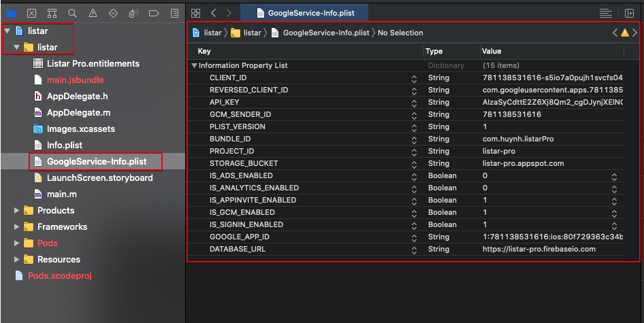Viewport: 644px width, 323px height.
Task: Toggle IS_ADS_ENABLED value stepper
Action: (x=614, y=177)
